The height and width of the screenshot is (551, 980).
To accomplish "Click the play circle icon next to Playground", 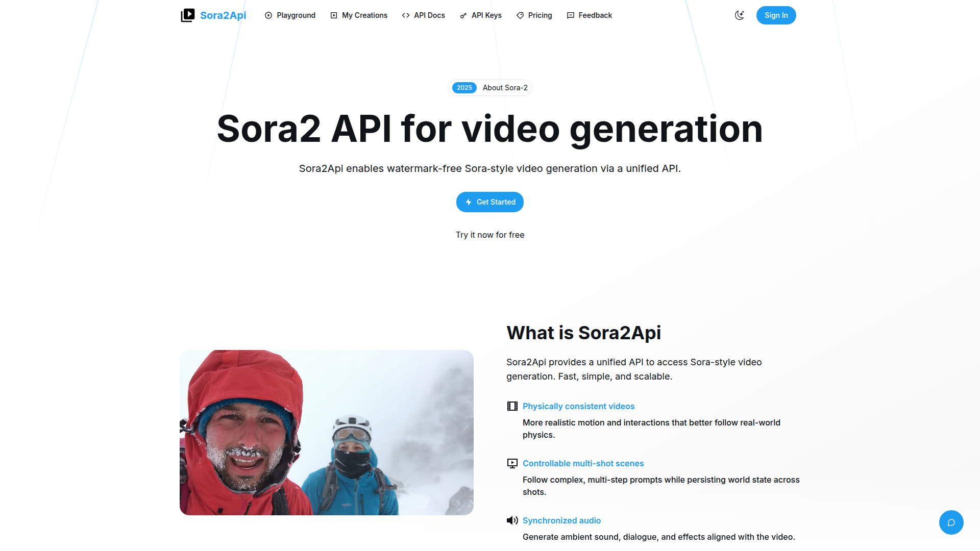I will [268, 15].
